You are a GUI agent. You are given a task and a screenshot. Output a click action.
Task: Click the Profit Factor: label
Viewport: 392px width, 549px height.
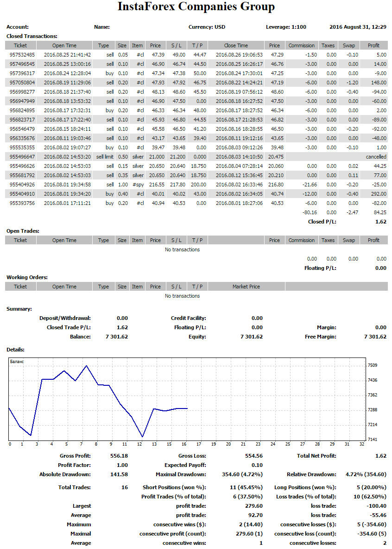pos(74,466)
